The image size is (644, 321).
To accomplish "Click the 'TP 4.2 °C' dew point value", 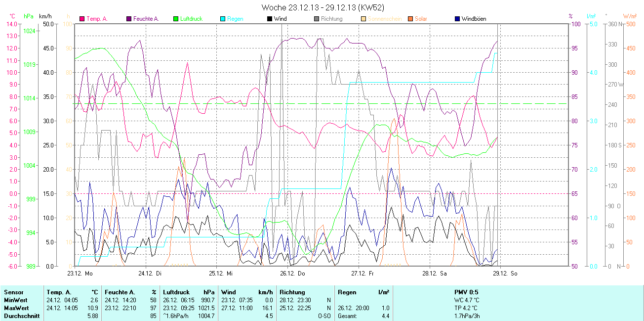I will (x=467, y=308).
